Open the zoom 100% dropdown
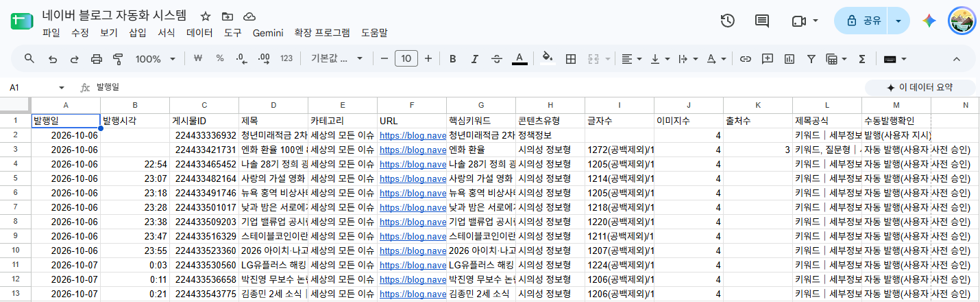This screenshot has height=302, width=980. [157, 58]
